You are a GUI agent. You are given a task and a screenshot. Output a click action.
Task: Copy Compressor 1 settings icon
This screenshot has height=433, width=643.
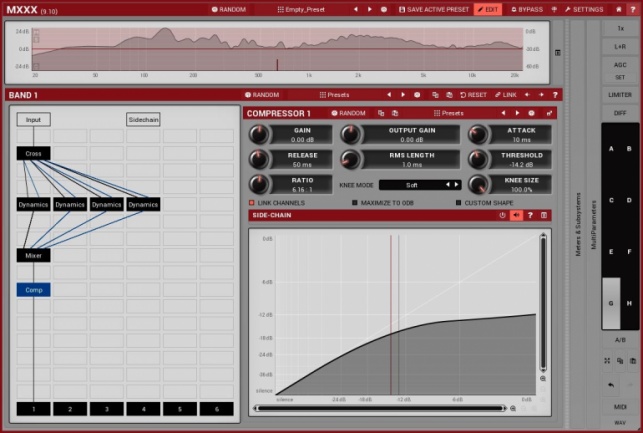pyautogui.click(x=381, y=113)
